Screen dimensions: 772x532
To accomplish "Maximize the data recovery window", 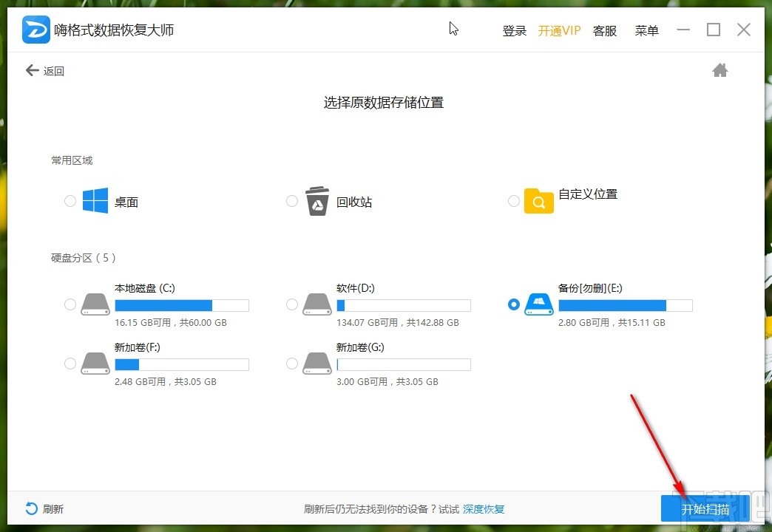I will point(714,30).
